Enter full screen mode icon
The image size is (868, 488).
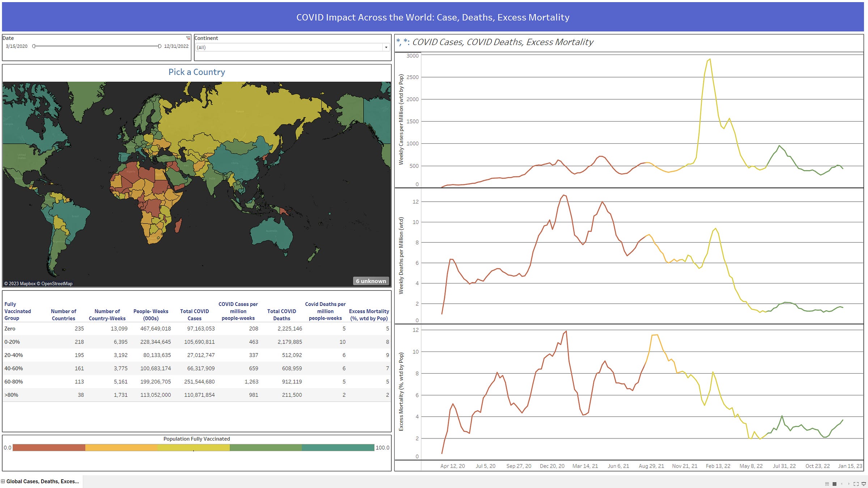[856, 484]
